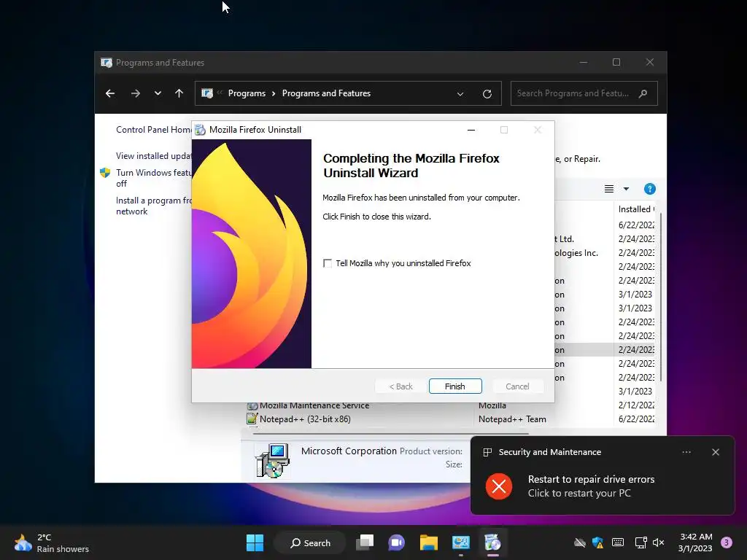Refresh the Programs and Features list
Screen dimensions: 747x560
coord(487,94)
